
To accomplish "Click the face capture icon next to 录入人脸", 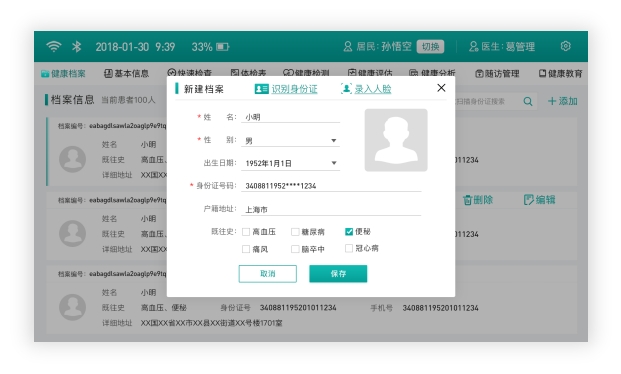I will (x=346, y=89).
